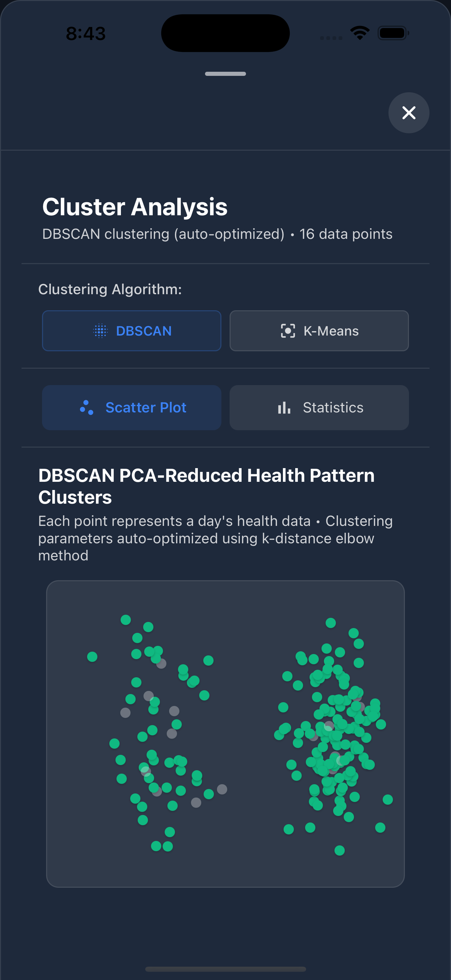Image resolution: width=451 pixels, height=980 pixels.
Task: Tap the sheet grabber handle at top
Action: (x=225, y=74)
